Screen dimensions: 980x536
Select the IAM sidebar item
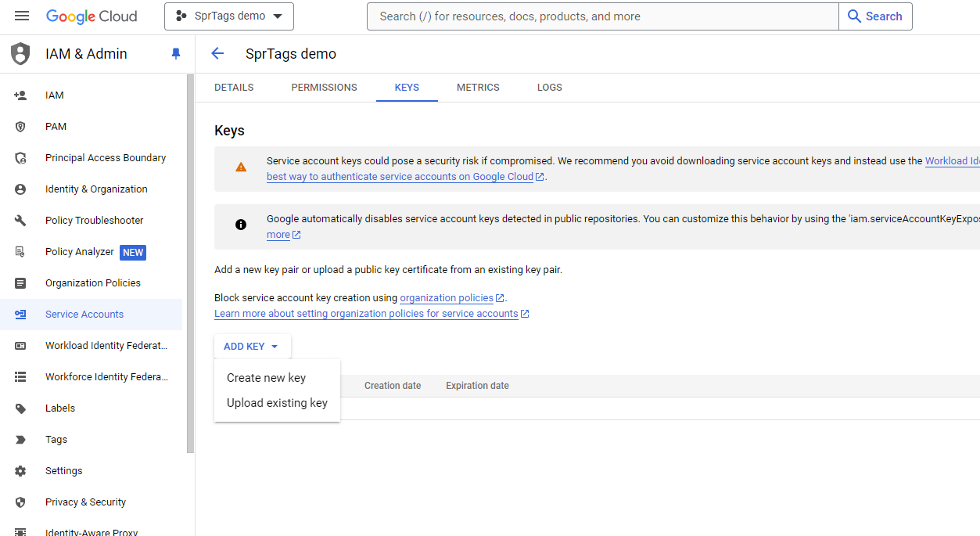click(x=54, y=95)
